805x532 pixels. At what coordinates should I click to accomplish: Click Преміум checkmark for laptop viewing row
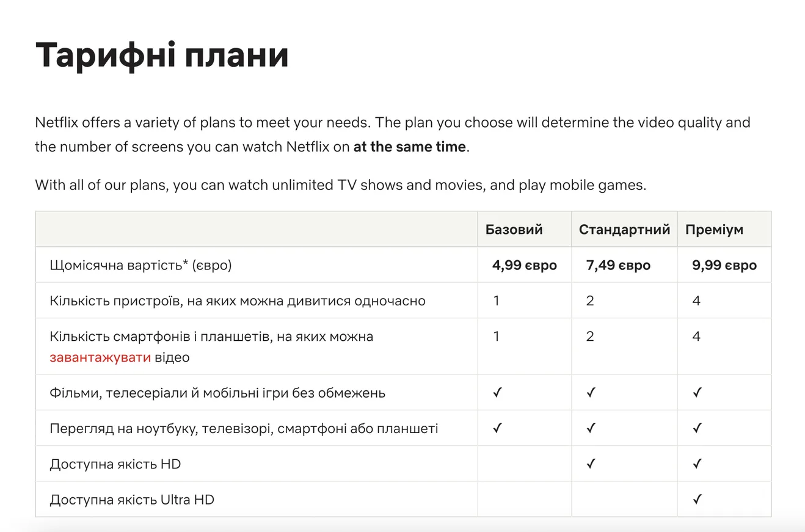tap(697, 428)
